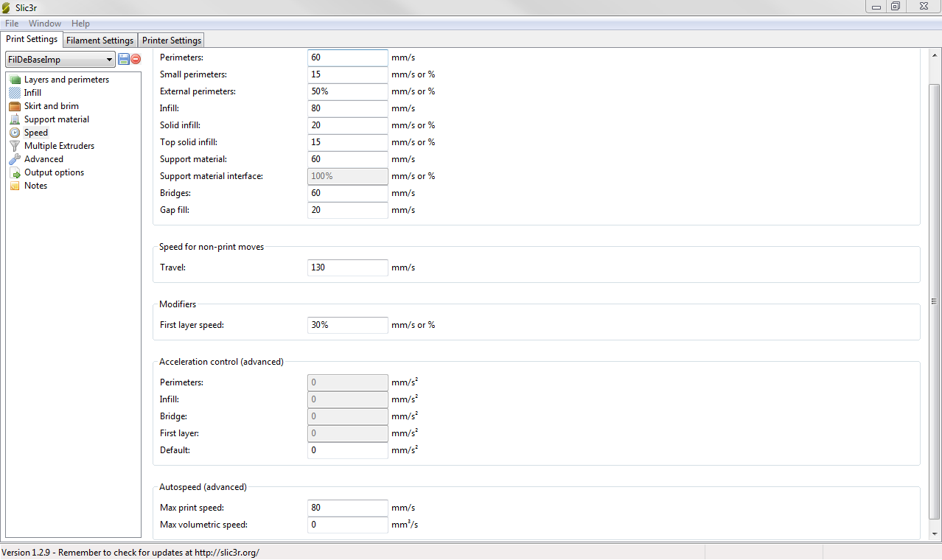Screen dimensions: 942x560
Task: Switch to the Printer Settings tab
Action: coord(172,41)
